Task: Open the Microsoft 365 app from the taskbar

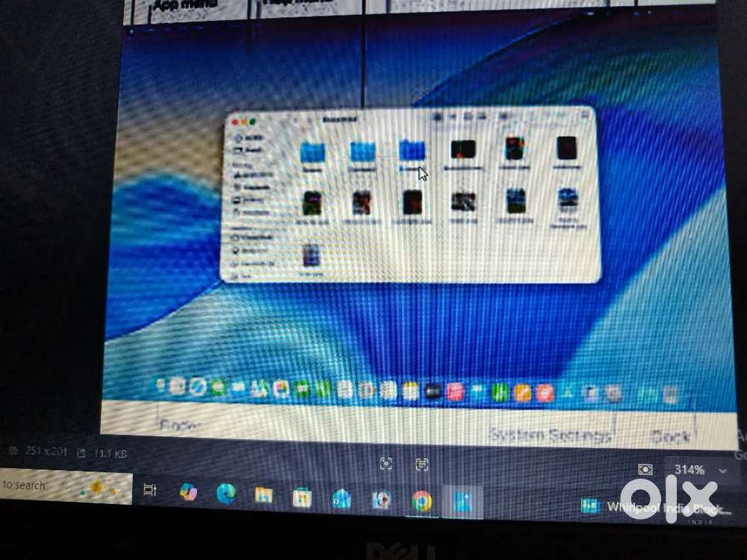Action: (186, 494)
